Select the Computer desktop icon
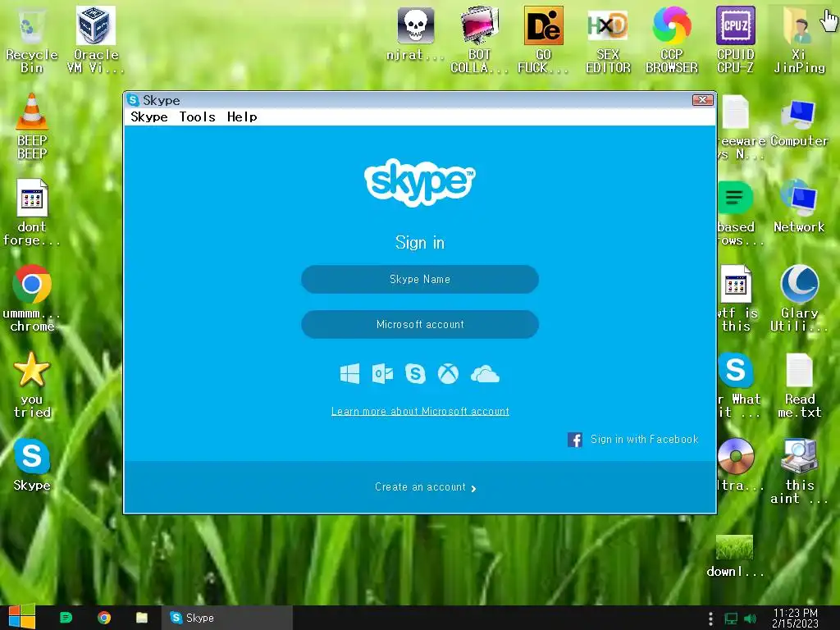The image size is (840, 630). pos(799,122)
